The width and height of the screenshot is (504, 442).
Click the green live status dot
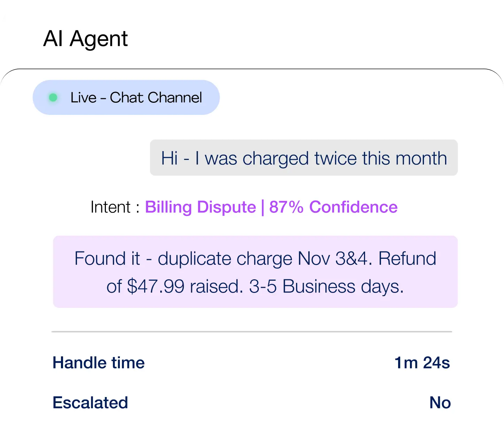click(x=53, y=98)
